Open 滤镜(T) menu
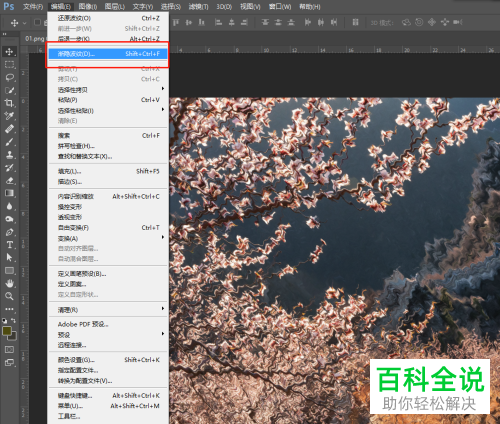Viewport: 500px width, 424px height. click(198, 7)
